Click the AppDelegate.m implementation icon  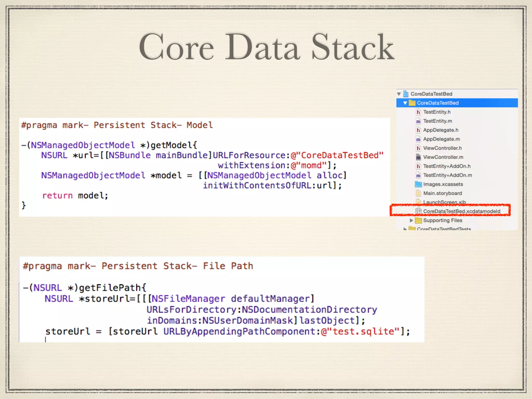(418, 139)
